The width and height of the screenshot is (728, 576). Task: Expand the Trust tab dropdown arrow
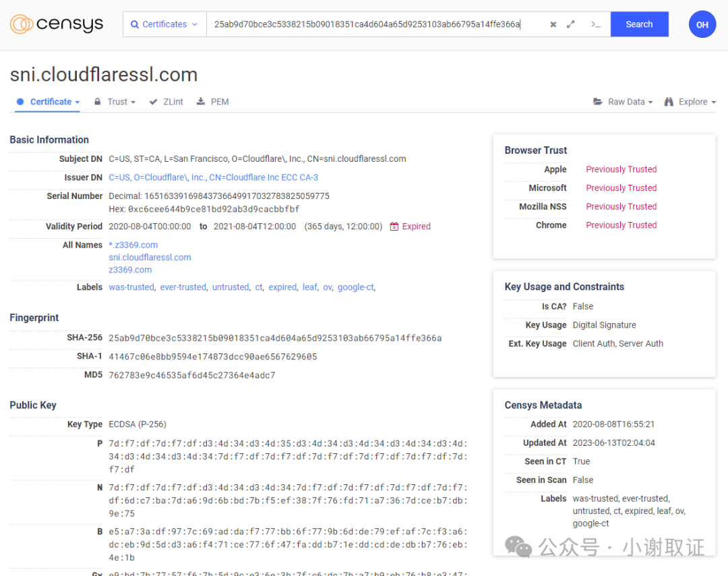[133, 103]
